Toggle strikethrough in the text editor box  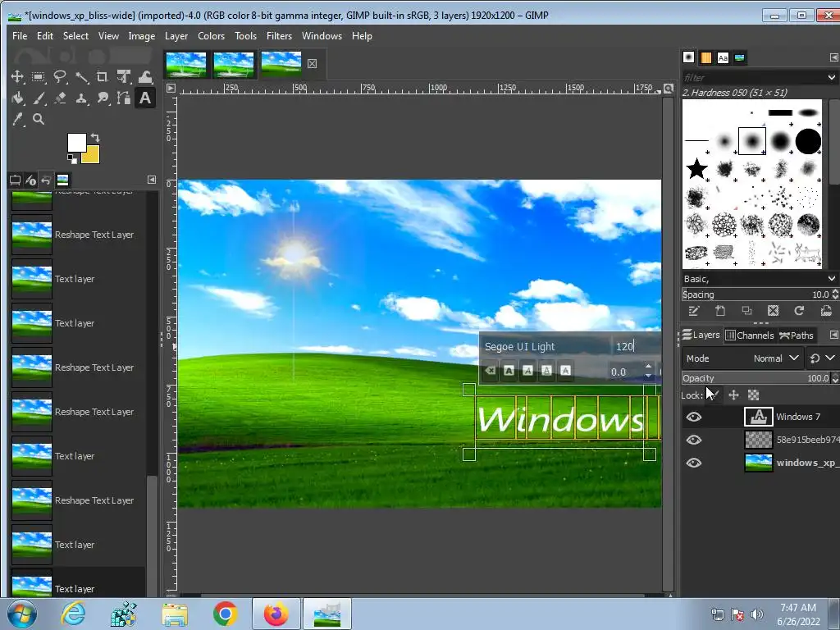(x=565, y=371)
